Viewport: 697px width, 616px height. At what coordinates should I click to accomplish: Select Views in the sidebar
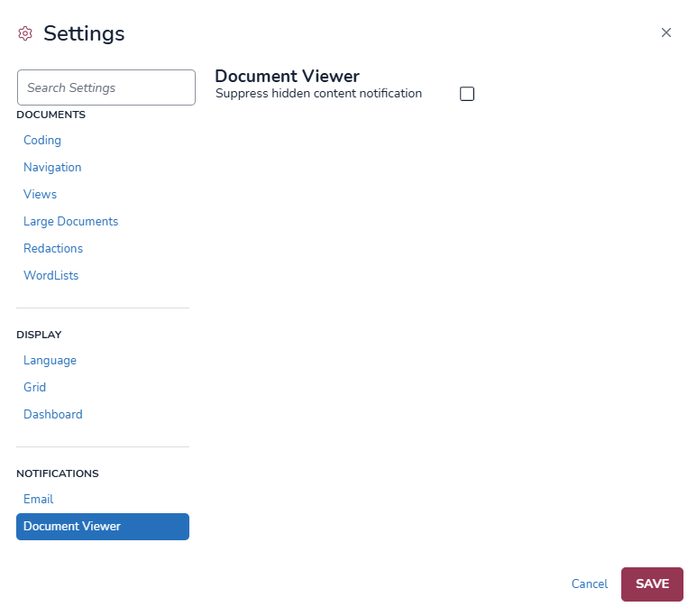point(40,194)
